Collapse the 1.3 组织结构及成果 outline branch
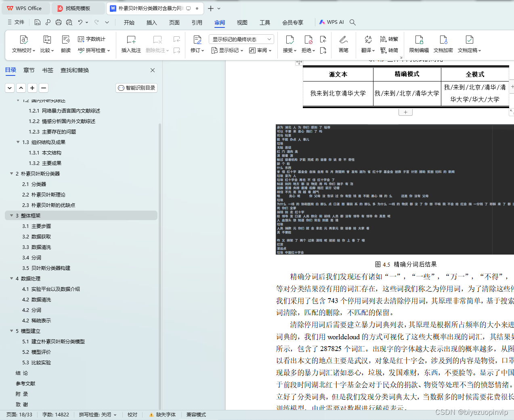Viewport: 514px width, 420px height. 18,142
